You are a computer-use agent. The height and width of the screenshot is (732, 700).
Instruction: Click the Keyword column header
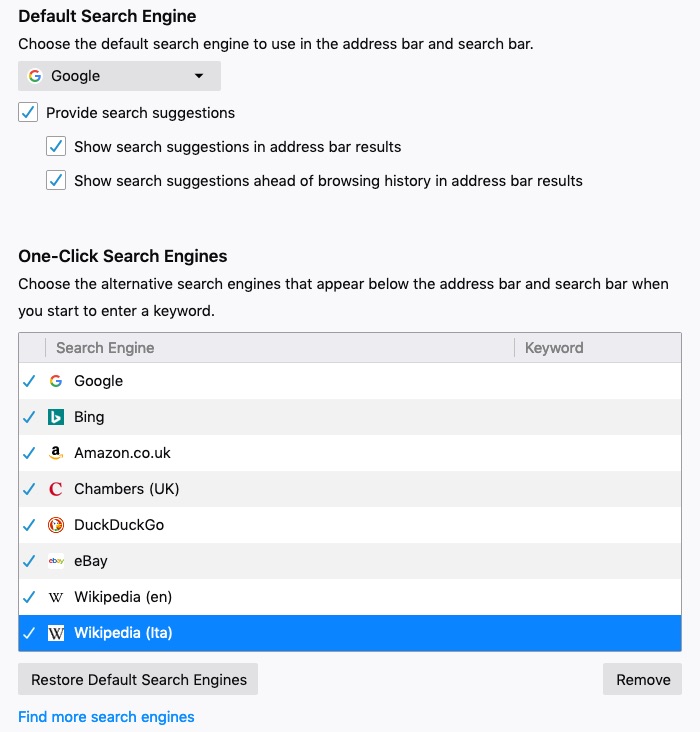point(598,348)
